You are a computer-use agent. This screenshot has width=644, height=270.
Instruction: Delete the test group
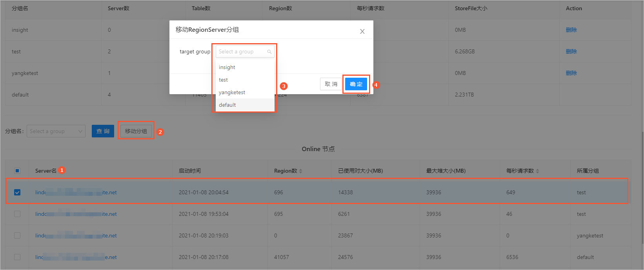[571, 51]
